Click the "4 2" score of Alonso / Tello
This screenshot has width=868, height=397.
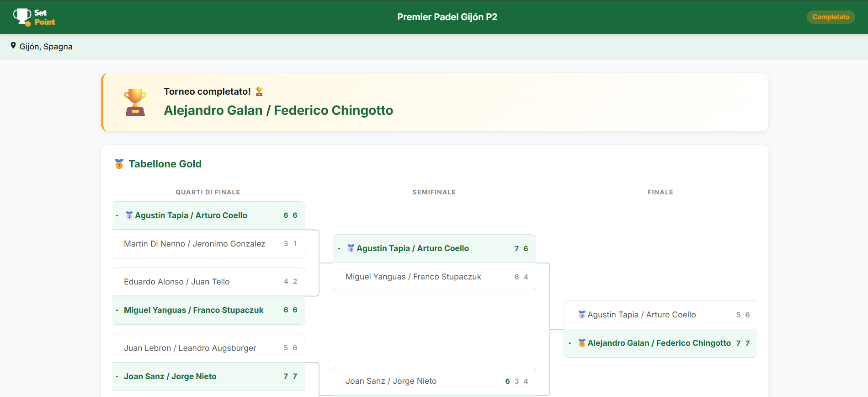tap(290, 282)
